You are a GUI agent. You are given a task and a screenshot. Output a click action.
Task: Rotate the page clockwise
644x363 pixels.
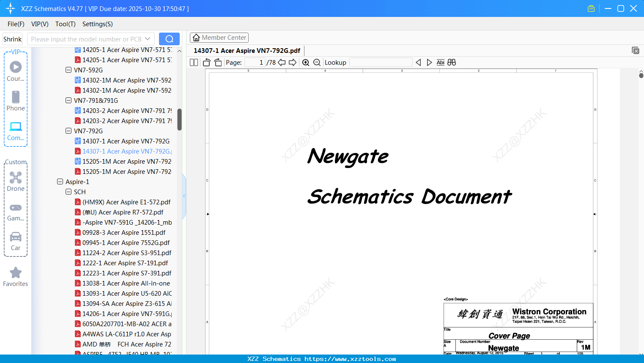point(218,63)
